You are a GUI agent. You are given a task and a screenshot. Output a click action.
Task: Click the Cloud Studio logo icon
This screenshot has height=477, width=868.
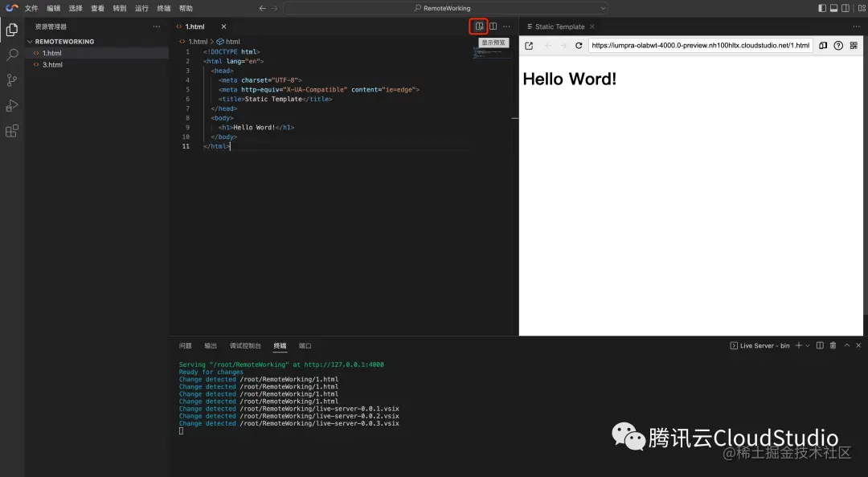pyautogui.click(x=11, y=8)
